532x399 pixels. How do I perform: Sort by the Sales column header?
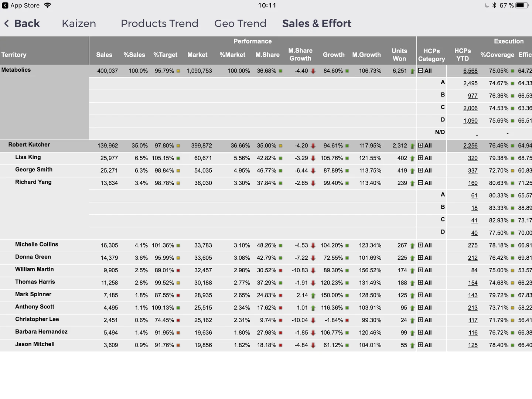pyautogui.click(x=104, y=55)
